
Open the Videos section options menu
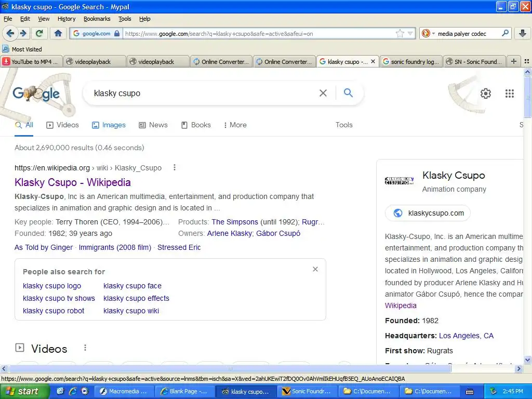click(x=85, y=348)
